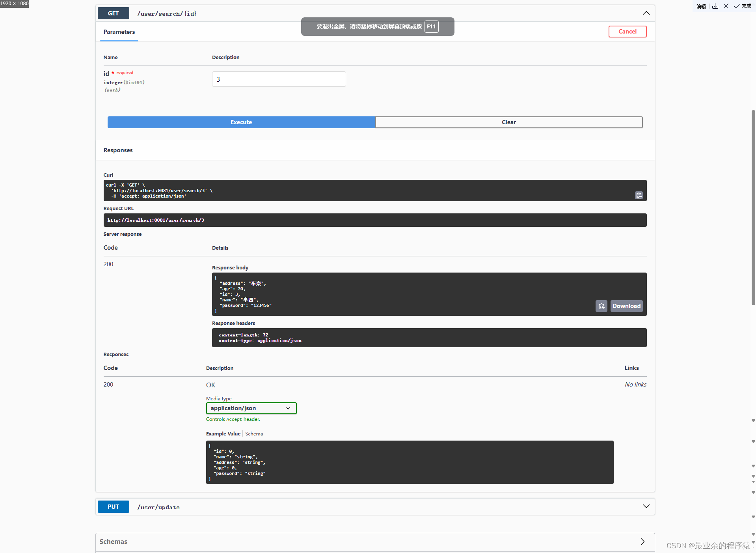
Task: Click the GET method badge
Action: pyautogui.click(x=113, y=13)
